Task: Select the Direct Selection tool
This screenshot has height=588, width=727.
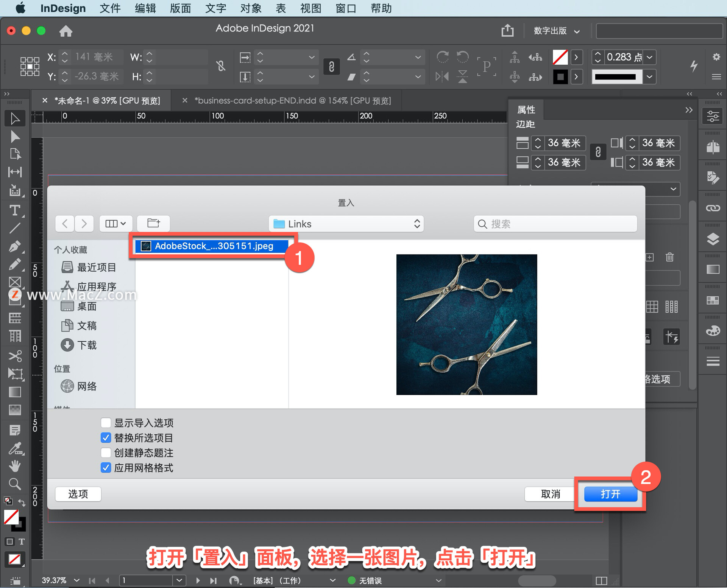Action: pyautogui.click(x=15, y=136)
